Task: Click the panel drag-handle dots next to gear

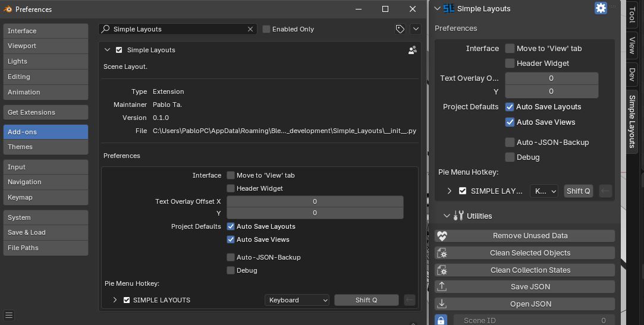Action: click(x=612, y=7)
